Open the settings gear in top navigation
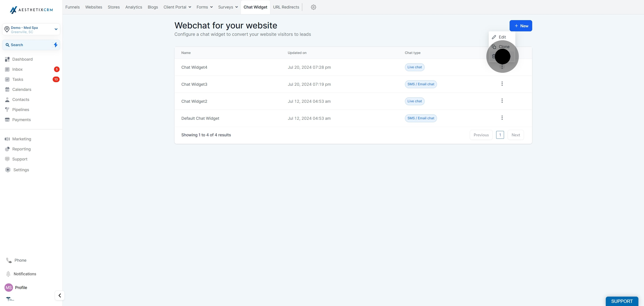 [314, 7]
